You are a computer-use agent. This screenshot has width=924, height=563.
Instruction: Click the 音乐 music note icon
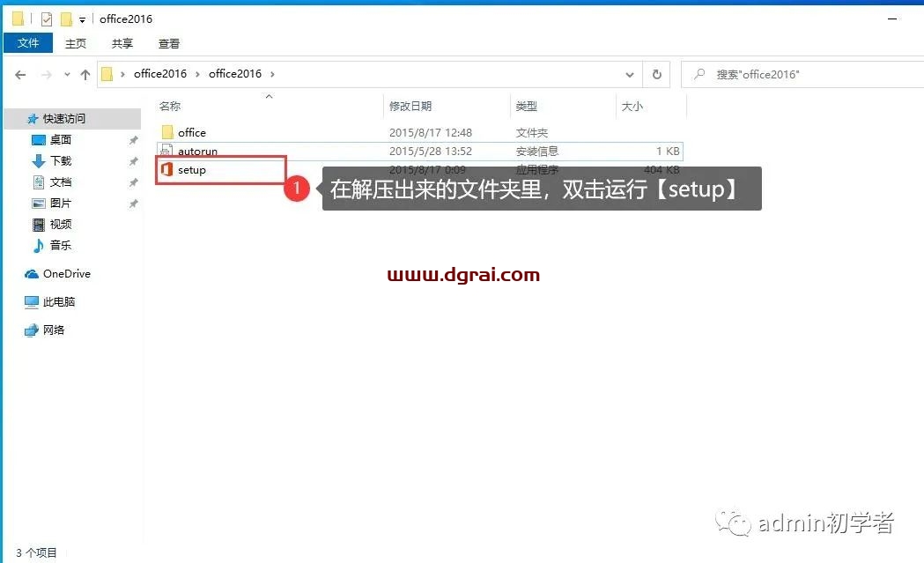click(x=38, y=246)
